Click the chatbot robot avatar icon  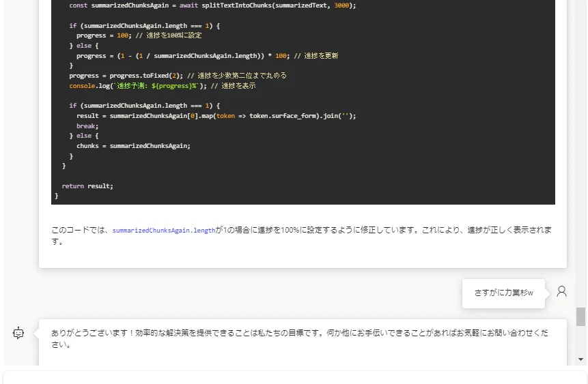(18, 333)
